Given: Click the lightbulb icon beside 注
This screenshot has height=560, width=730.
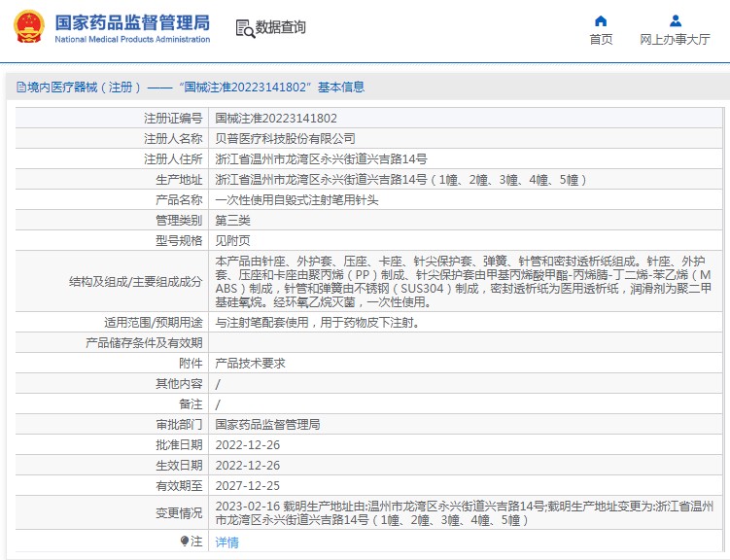Looking at the screenshot, I should point(185,541).
